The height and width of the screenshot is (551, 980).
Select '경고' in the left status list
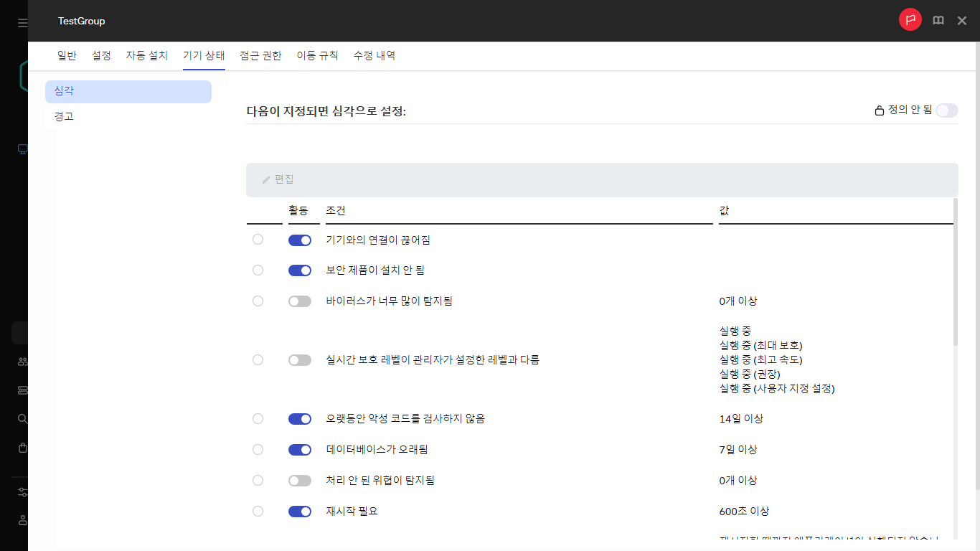tap(64, 116)
